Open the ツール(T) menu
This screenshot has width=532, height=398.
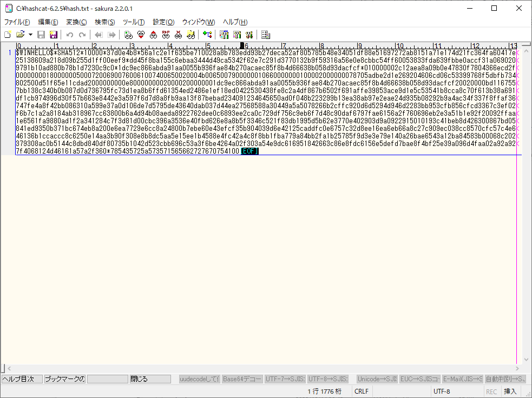[134, 22]
